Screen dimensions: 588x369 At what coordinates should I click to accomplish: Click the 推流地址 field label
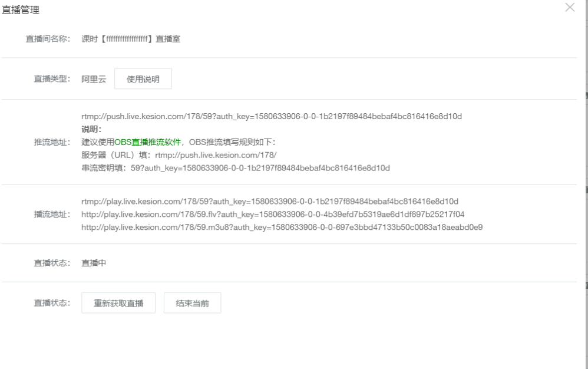click(52, 142)
